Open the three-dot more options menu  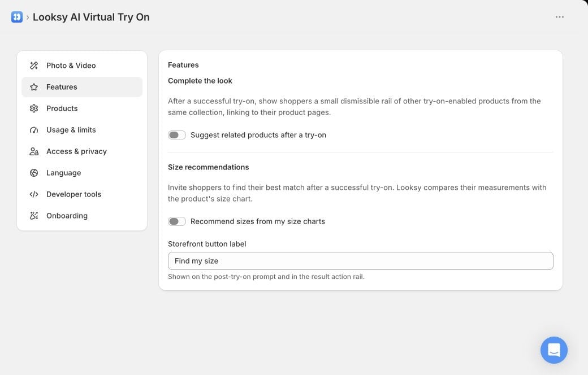point(560,17)
